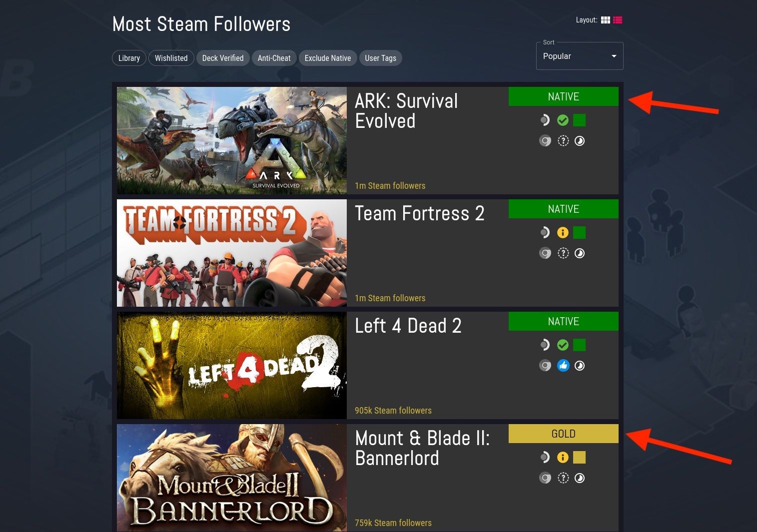Switch to the grid layout icon
757x532 pixels.
click(x=606, y=20)
